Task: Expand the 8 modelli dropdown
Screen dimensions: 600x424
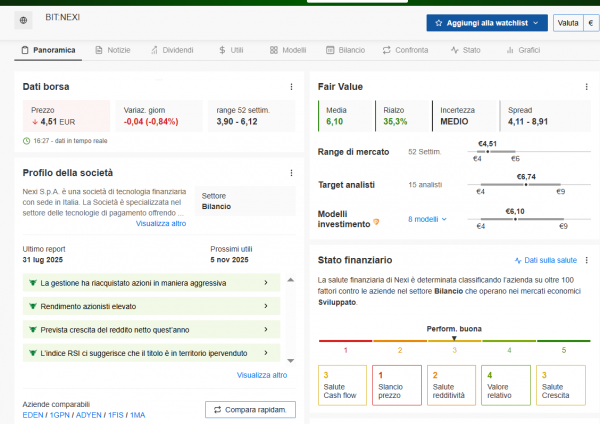Action: [427, 218]
